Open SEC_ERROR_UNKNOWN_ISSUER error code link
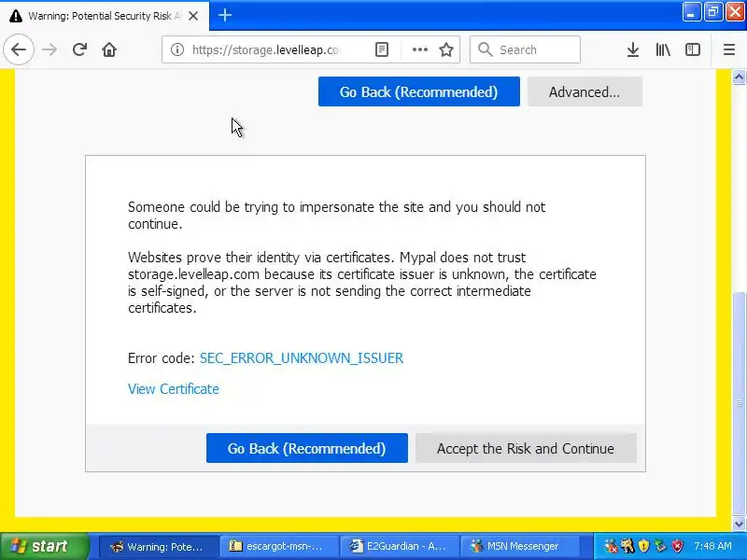The image size is (747, 560). (302, 358)
